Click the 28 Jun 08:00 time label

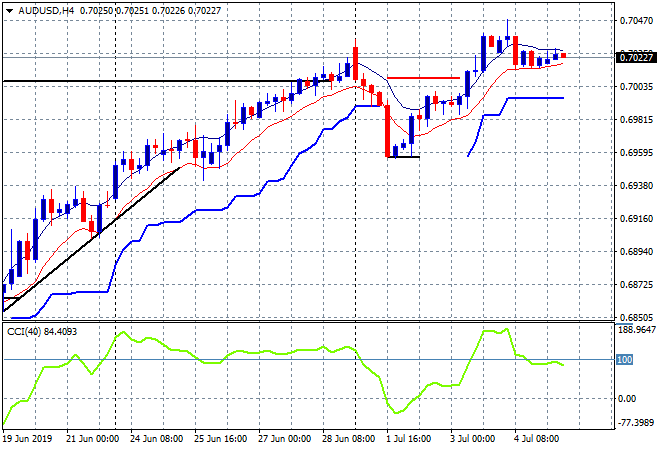[349, 439]
